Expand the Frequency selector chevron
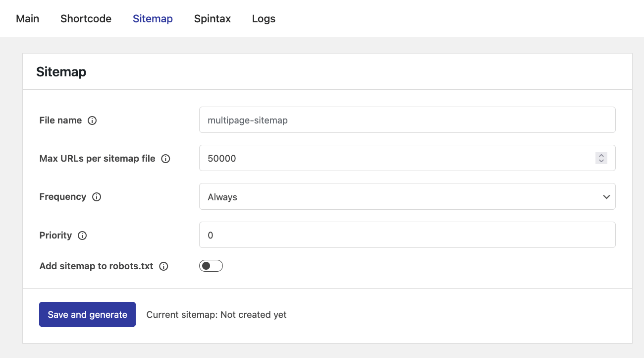The image size is (644, 358). 606,197
